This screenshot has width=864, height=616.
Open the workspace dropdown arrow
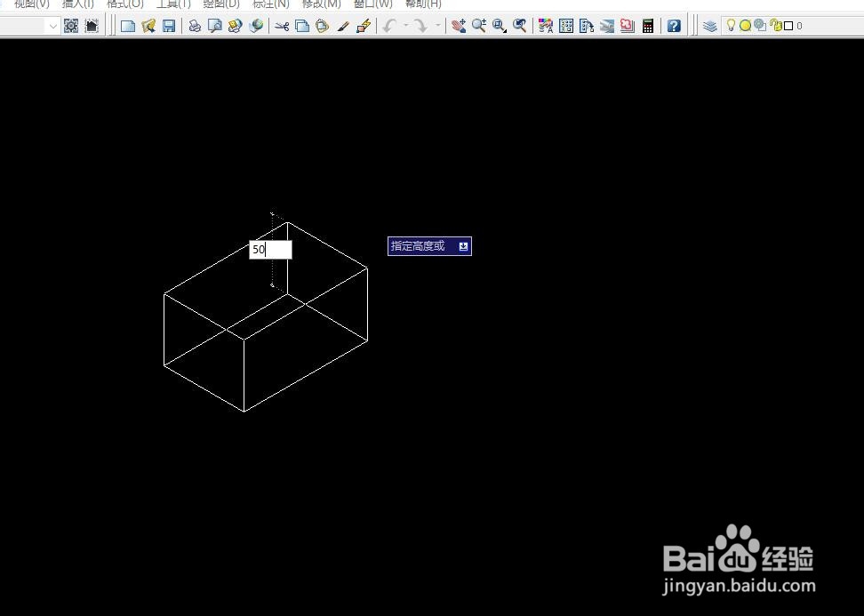(52, 26)
